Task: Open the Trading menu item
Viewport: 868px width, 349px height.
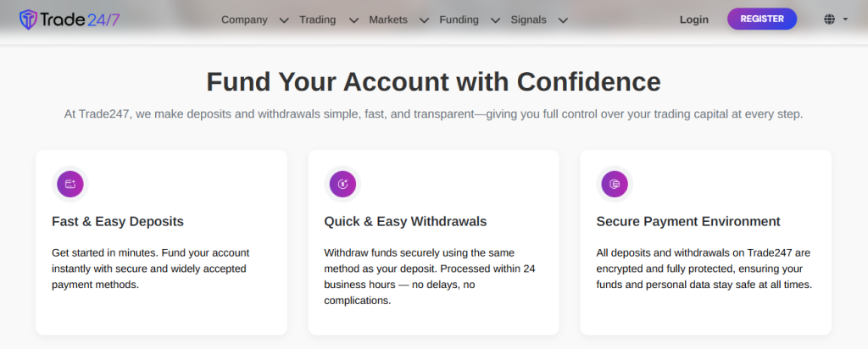Action: pyautogui.click(x=317, y=19)
